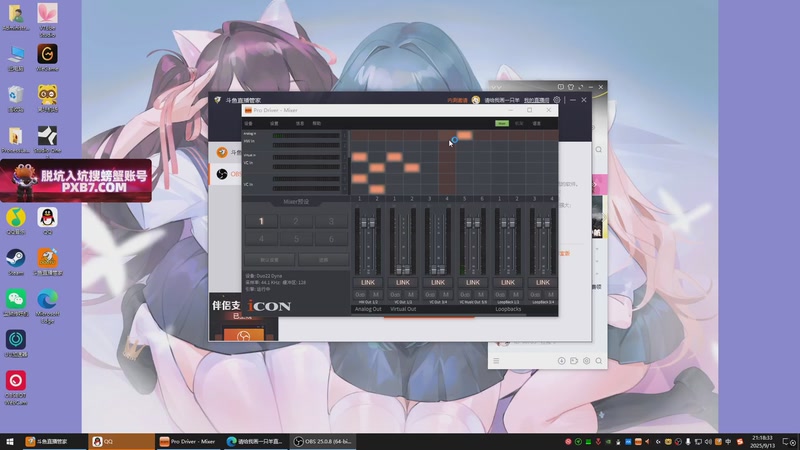Click the 0dB button on Loopback 3/4
The height and width of the screenshot is (450, 800).
[535, 294]
